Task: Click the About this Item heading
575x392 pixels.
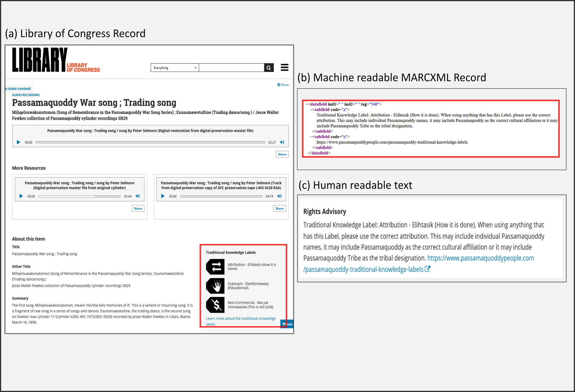Action: tap(29, 239)
